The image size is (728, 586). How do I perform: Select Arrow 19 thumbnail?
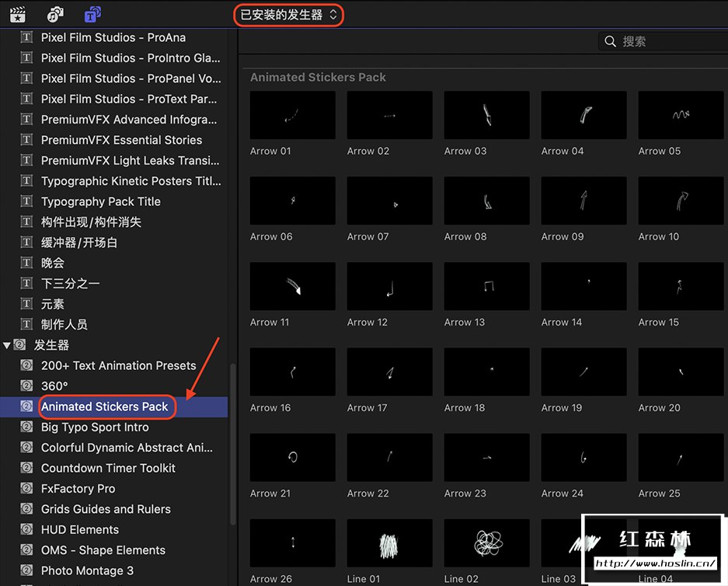(583, 371)
